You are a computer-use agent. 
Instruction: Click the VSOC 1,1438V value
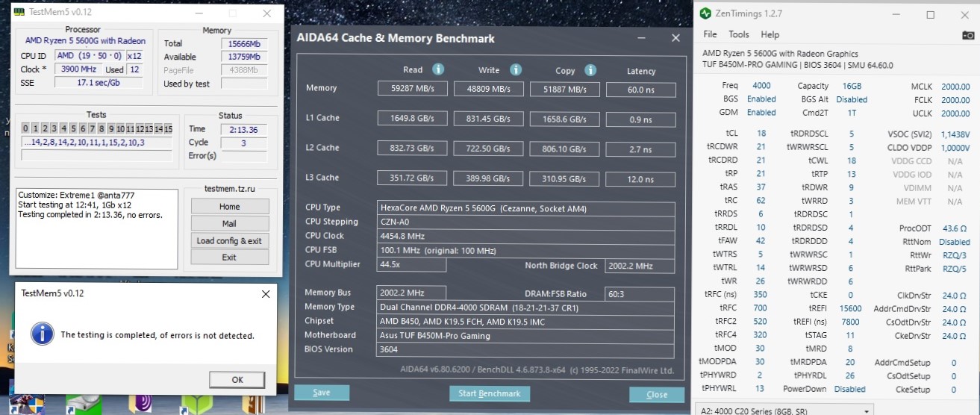(955, 134)
